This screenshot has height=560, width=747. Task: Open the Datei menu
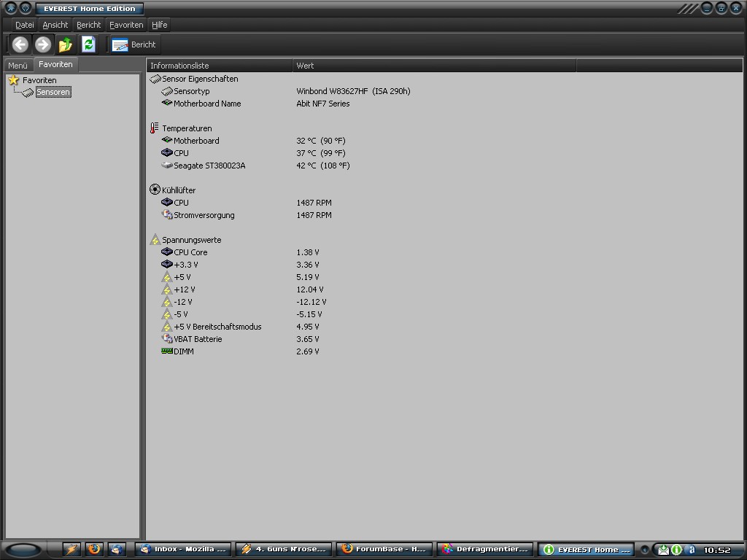24,25
